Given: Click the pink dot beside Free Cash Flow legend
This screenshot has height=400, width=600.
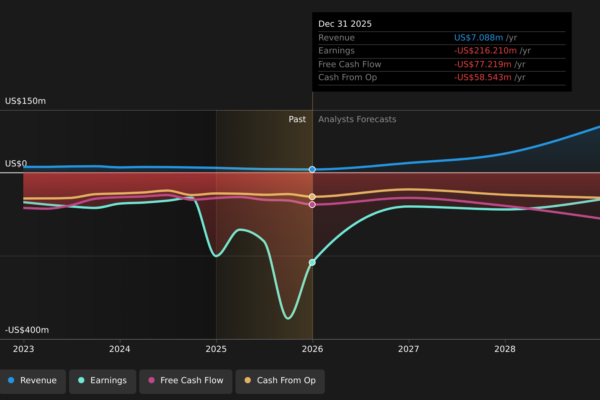Looking at the screenshot, I should (151, 381).
